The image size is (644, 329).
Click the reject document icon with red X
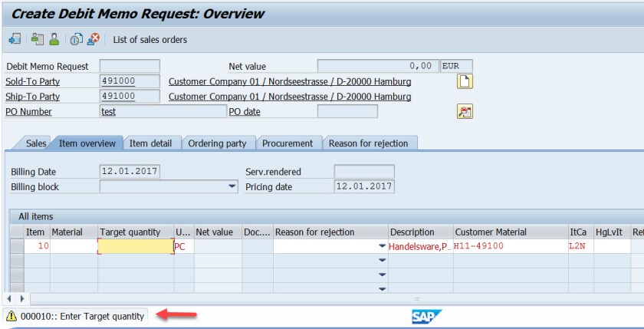[94, 39]
